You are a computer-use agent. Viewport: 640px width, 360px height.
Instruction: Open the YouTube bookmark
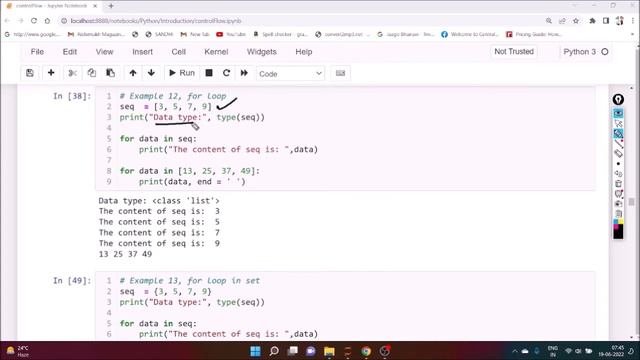231,34
